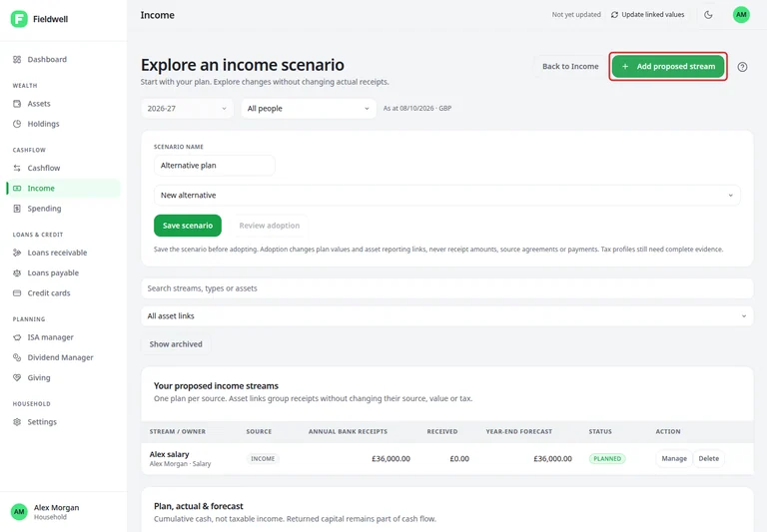767x532 pixels.
Task: Click the Assets sidebar icon
Action: pos(17,104)
